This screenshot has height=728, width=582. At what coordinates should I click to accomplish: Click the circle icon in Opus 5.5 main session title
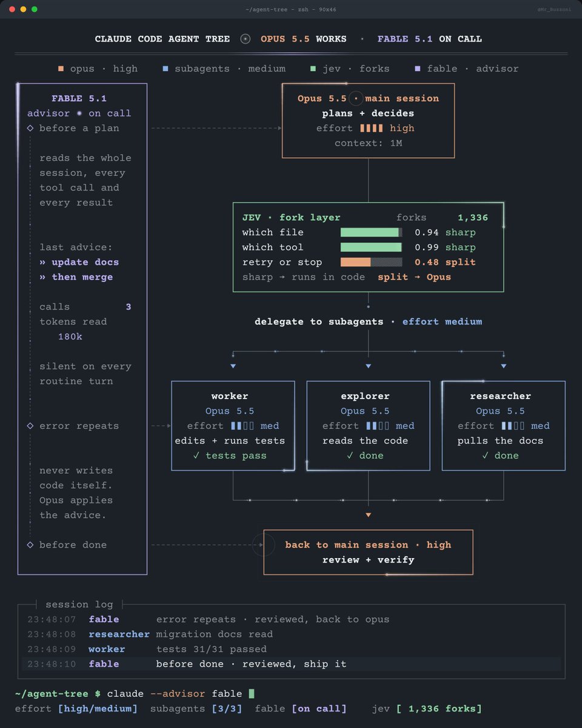click(356, 98)
